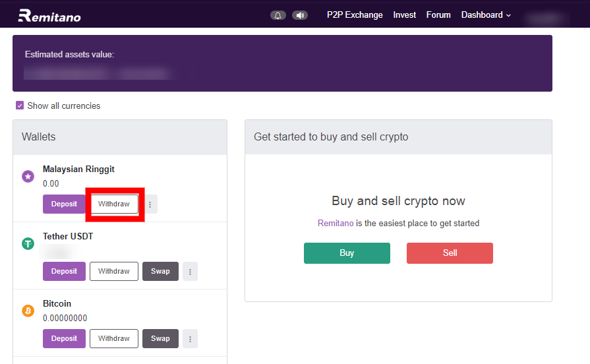Open more options for Bitcoin wallet
The image size is (590, 364).
click(190, 339)
